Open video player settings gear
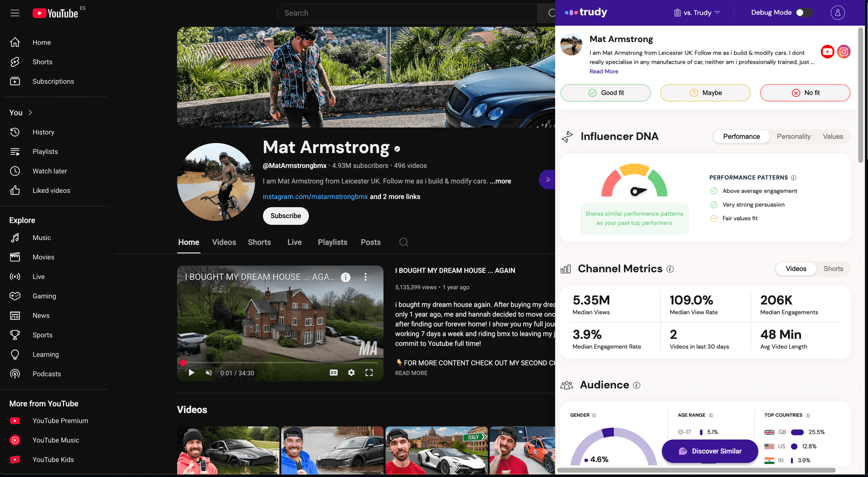Image resolution: width=868 pixels, height=477 pixels. pos(351,373)
